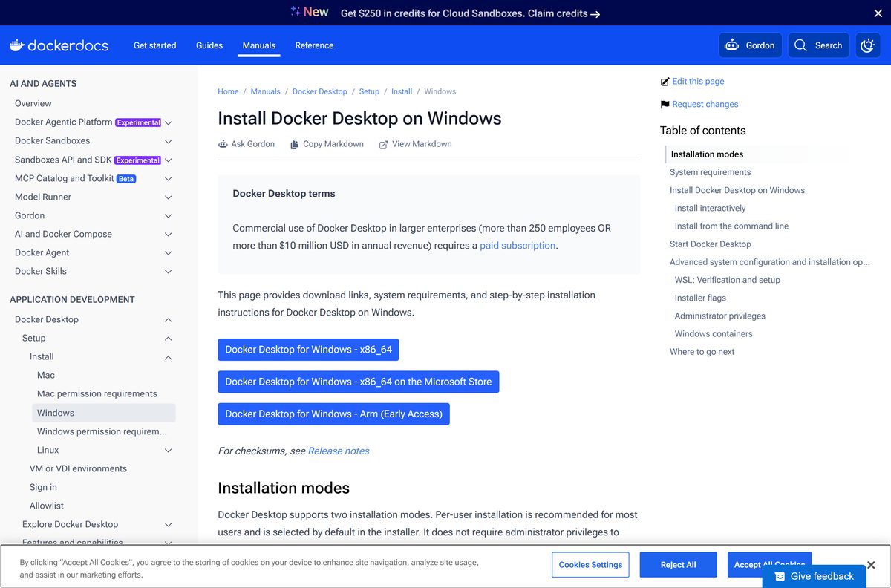Close the cookie consent banner
The image size is (891, 588).
coord(872,565)
